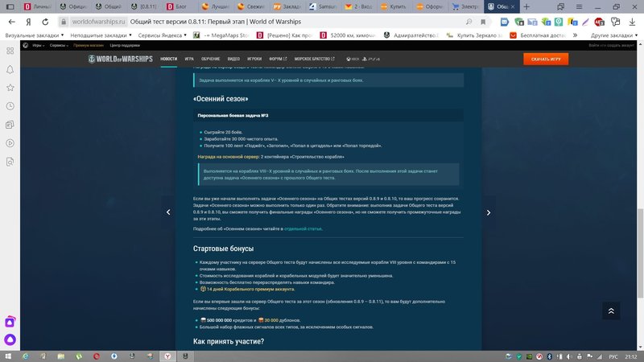Click the СКАЧАТЬ ИГРУ button
This screenshot has width=644, height=362.
[x=546, y=59]
